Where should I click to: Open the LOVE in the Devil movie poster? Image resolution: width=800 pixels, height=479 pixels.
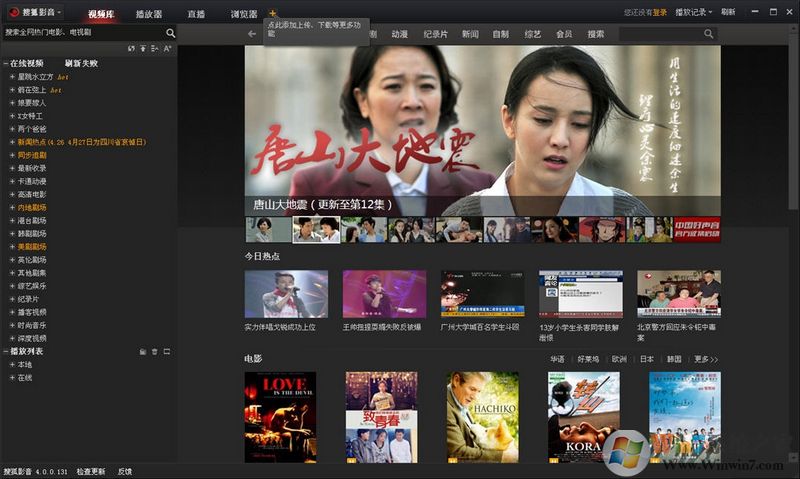point(280,417)
